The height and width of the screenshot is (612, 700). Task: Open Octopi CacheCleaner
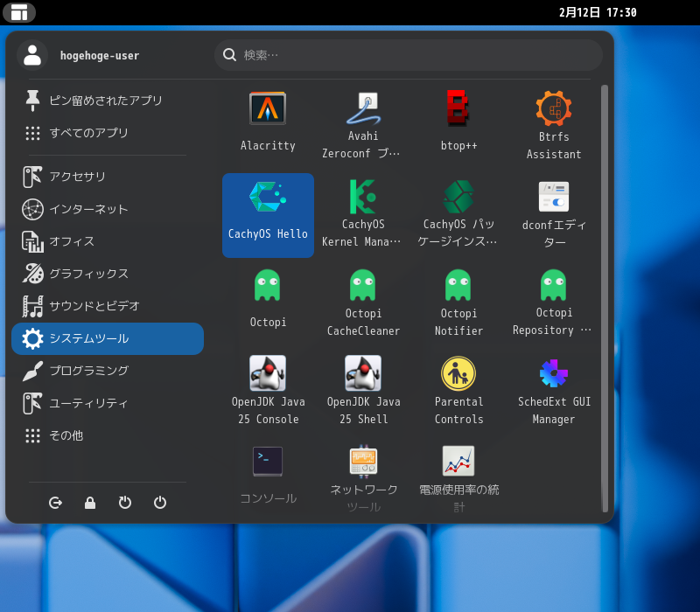(x=363, y=303)
